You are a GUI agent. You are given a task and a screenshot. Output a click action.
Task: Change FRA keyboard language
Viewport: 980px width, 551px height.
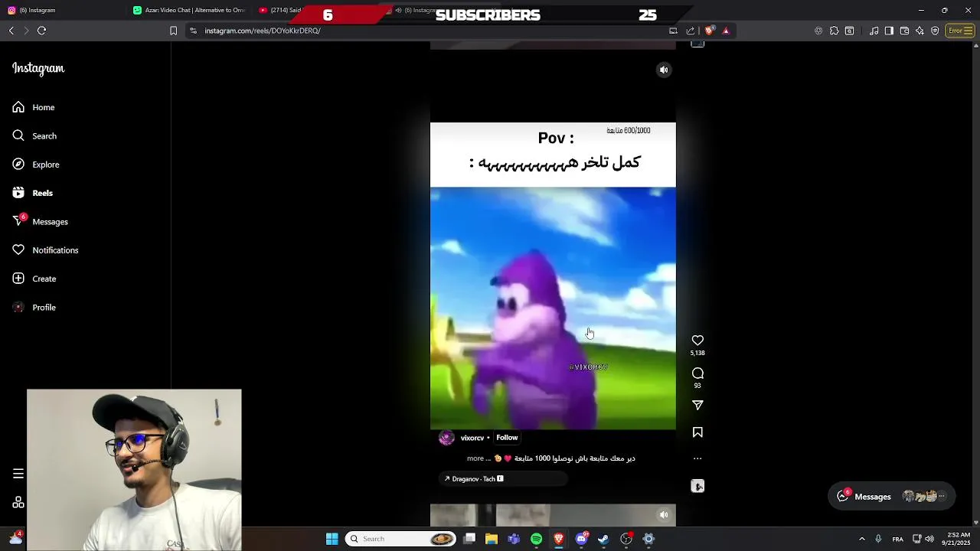pos(899,539)
